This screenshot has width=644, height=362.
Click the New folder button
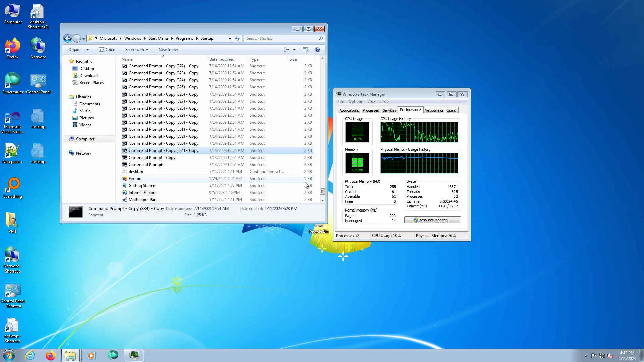click(168, 50)
